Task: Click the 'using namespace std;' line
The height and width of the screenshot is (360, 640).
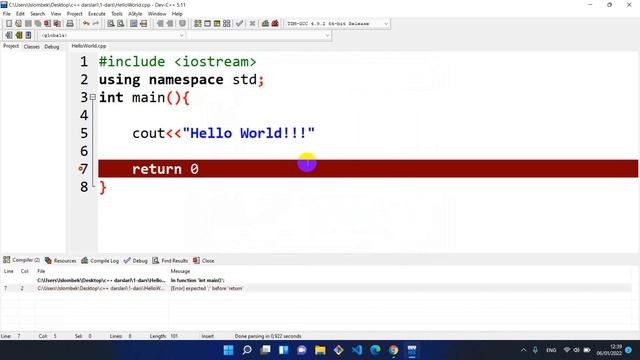Action: (x=182, y=80)
